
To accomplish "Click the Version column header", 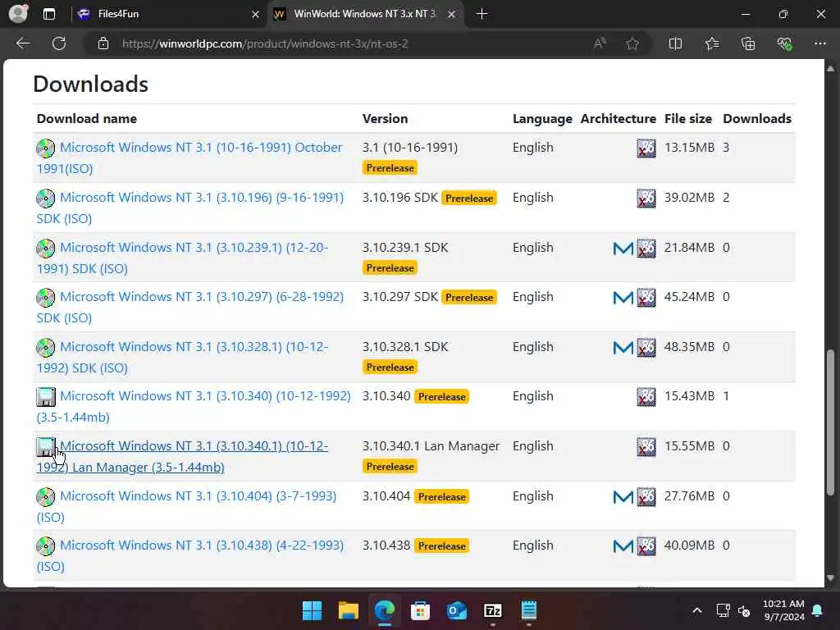I will pyautogui.click(x=385, y=118).
